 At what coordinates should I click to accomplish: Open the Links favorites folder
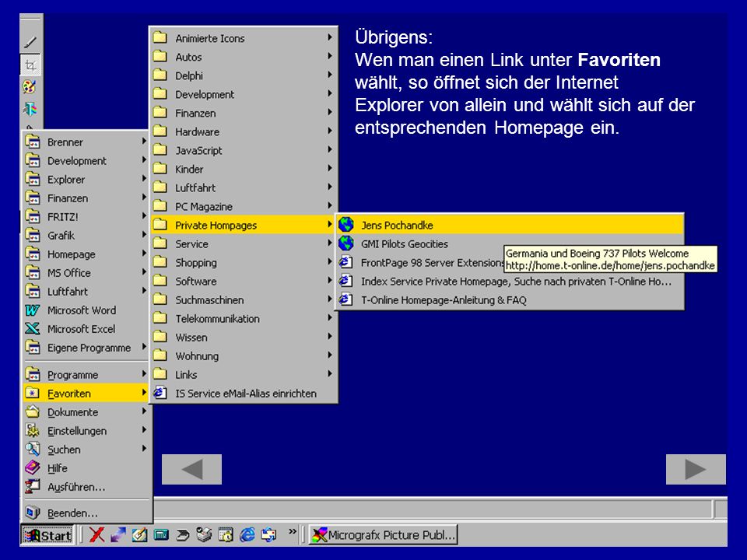[243, 374]
